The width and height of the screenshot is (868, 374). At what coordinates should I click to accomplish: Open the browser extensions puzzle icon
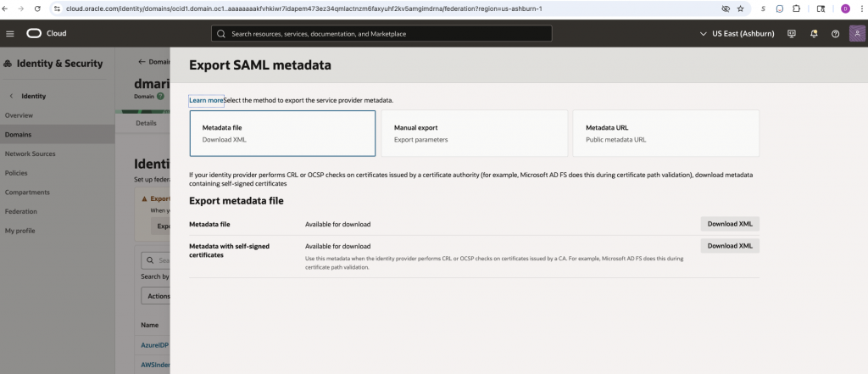[x=796, y=8]
